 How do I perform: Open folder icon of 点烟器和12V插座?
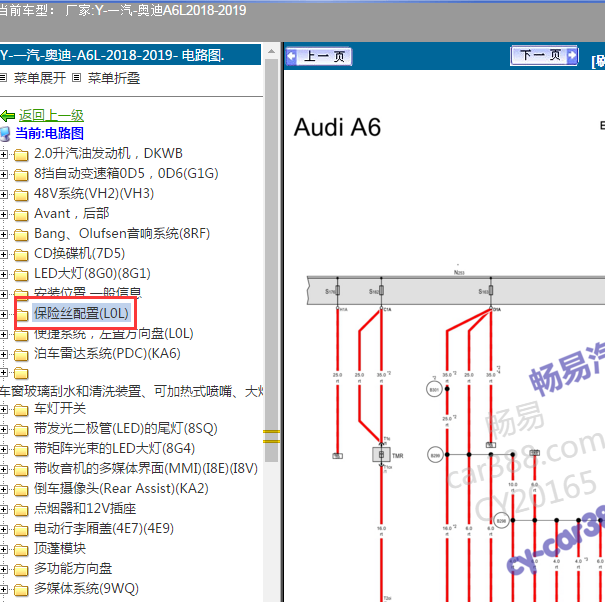[x=21, y=510]
